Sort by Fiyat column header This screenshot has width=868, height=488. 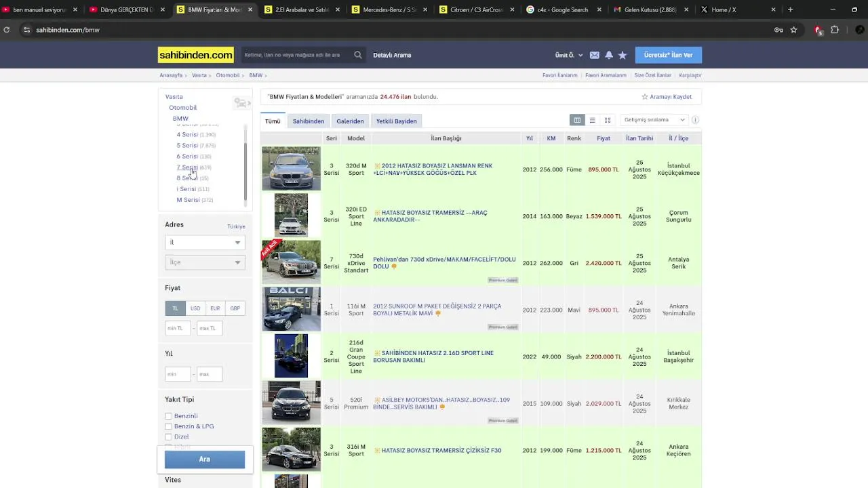coord(604,138)
